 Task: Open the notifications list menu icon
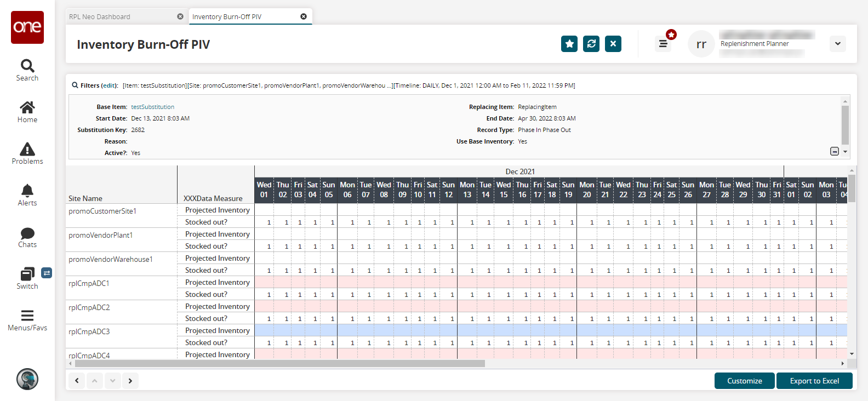pos(663,44)
